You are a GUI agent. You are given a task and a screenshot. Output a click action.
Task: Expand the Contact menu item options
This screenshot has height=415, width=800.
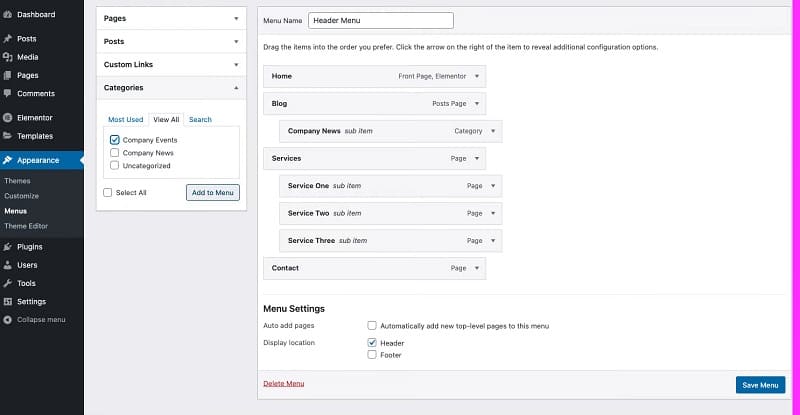tap(477, 268)
